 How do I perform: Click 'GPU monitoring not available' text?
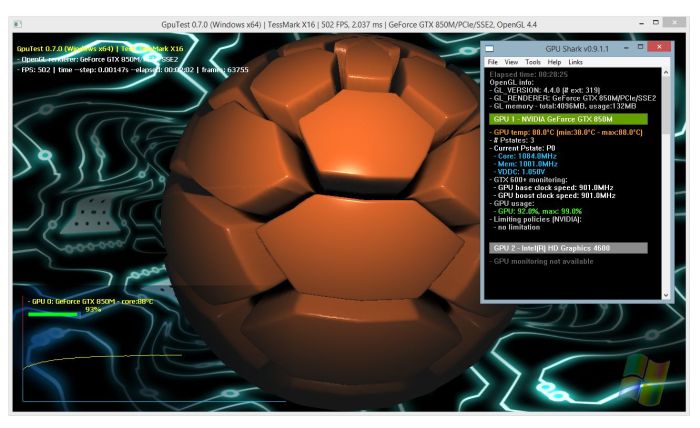(x=541, y=262)
